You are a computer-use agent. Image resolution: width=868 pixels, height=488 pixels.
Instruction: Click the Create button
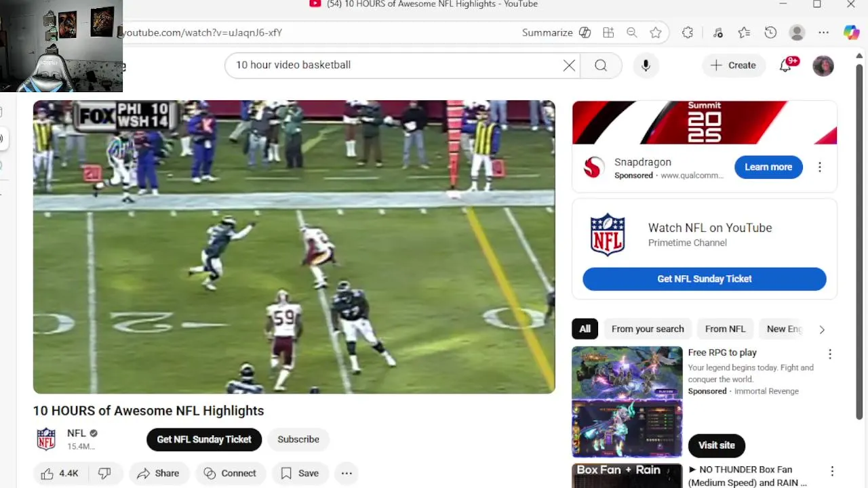click(733, 65)
